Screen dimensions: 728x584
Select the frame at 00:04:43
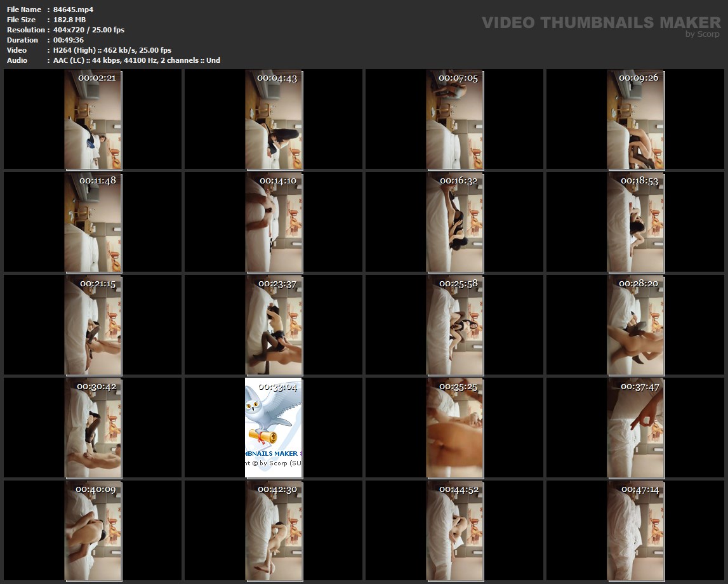pyautogui.click(x=274, y=119)
